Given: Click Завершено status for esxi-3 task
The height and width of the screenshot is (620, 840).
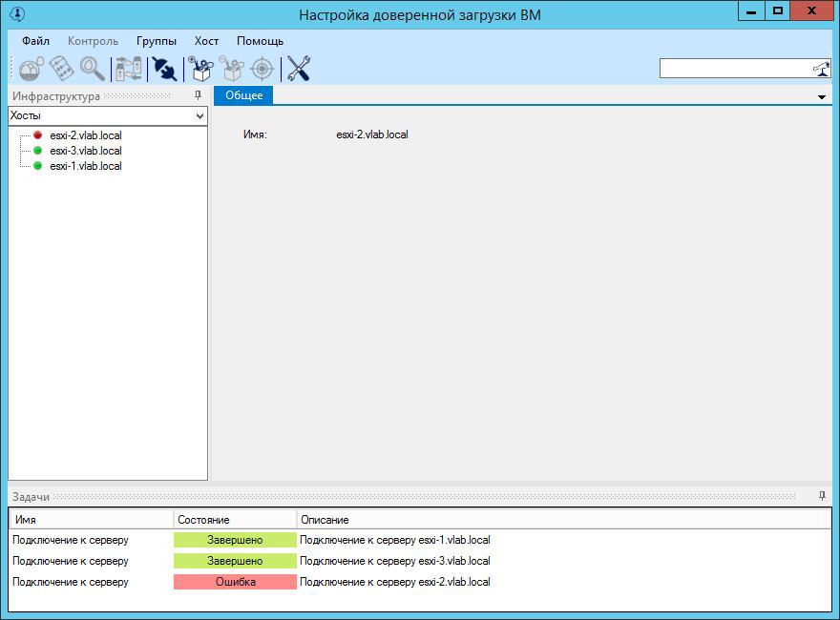Looking at the screenshot, I should (x=235, y=561).
